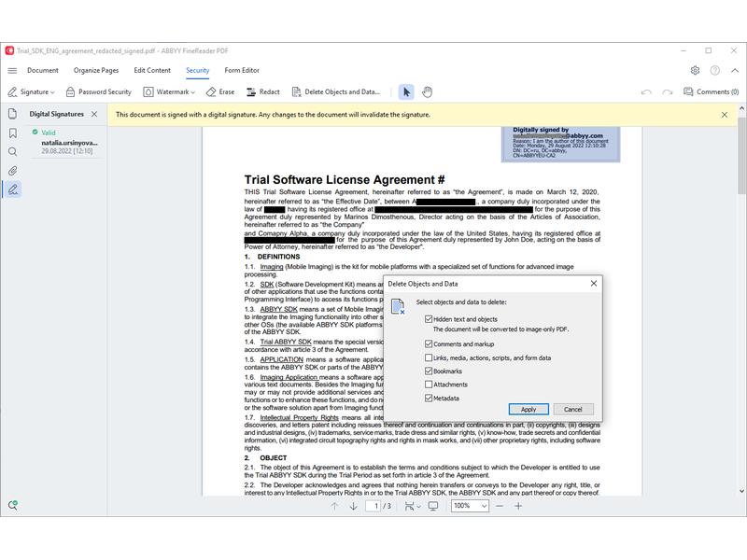The width and height of the screenshot is (747, 560).
Task: Undo the last action
Action: click(646, 91)
